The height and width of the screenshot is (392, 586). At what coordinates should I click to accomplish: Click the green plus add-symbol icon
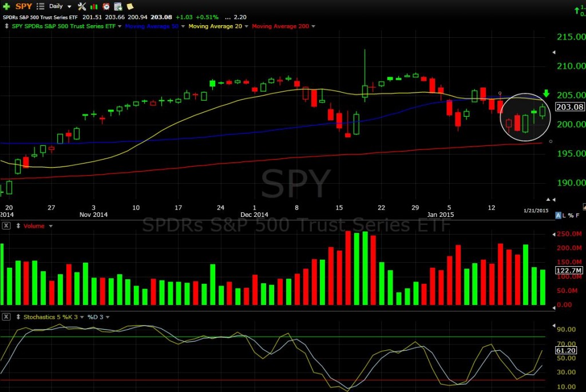[6, 6]
